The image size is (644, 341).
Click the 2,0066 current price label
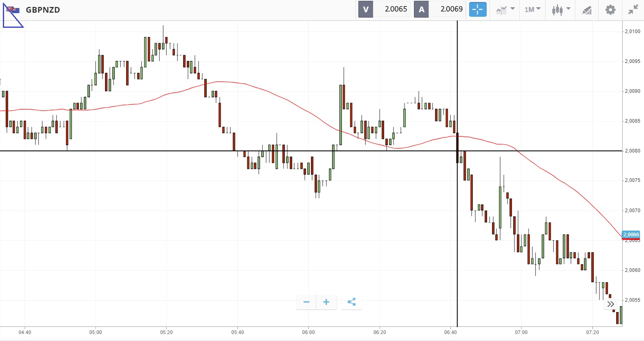point(631,235)
